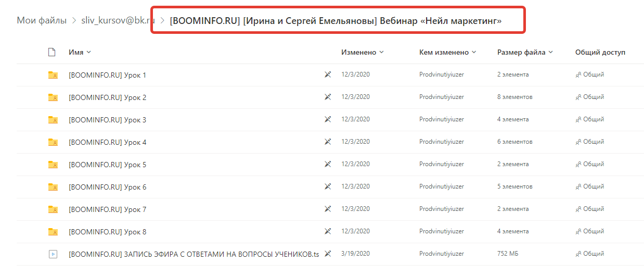Click the folder icon of Урок 7
This screenshot has height=275, width=644.
53,209
